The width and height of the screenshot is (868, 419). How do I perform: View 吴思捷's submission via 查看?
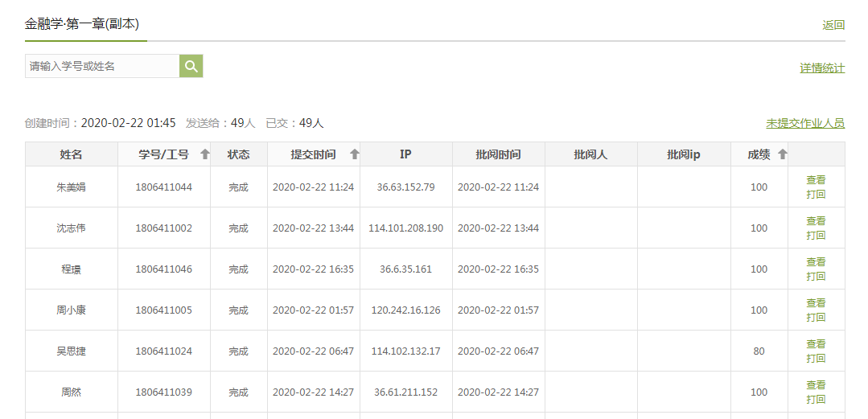[816, 344]
